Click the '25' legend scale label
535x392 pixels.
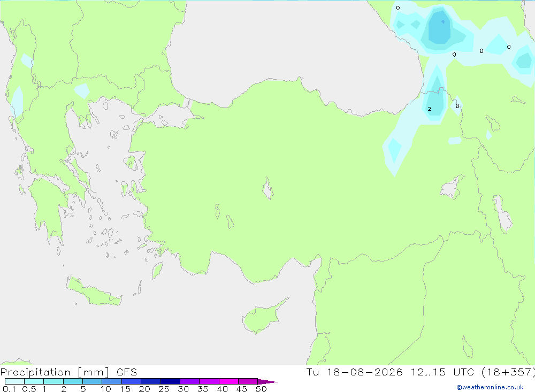pos(164,389)
